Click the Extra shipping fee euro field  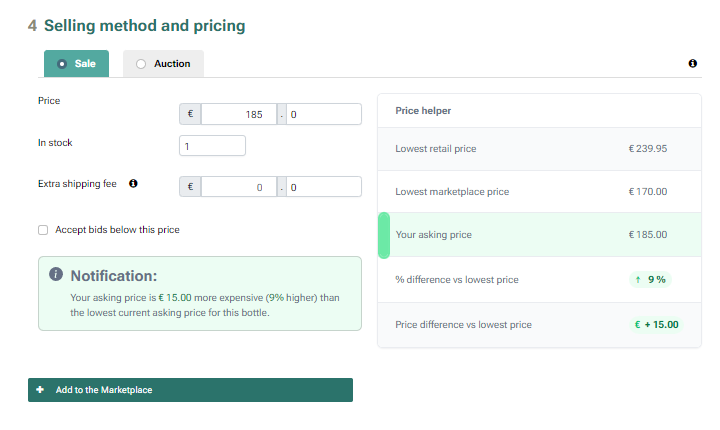coord(238,187)
